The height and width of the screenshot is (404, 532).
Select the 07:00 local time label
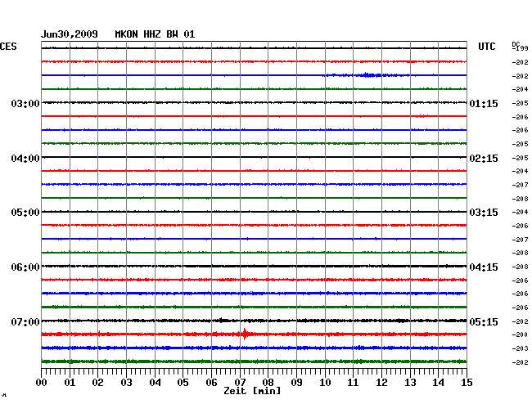click(25, 321)
